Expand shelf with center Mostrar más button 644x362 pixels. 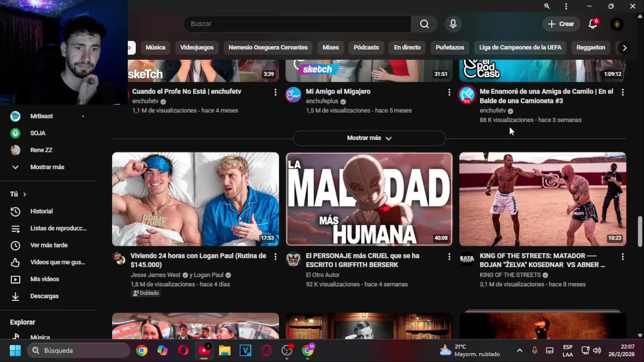[369, 138]
